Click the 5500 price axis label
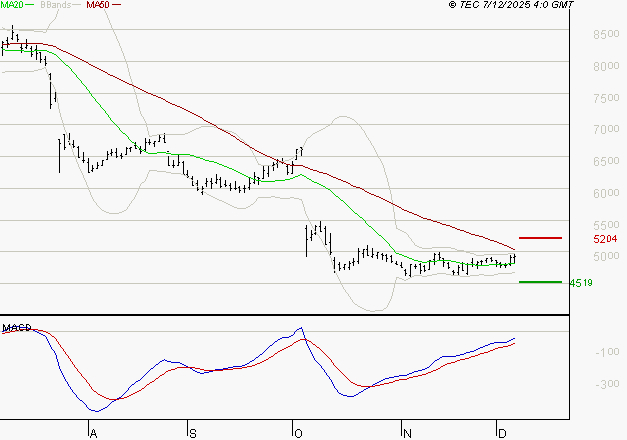Screen dimensions: 627x440 click(606, 225)
